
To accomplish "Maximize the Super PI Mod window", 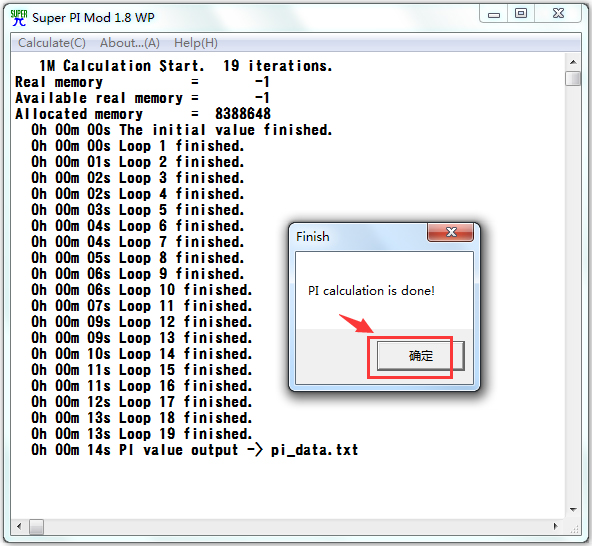I will (x=521, y=14).
